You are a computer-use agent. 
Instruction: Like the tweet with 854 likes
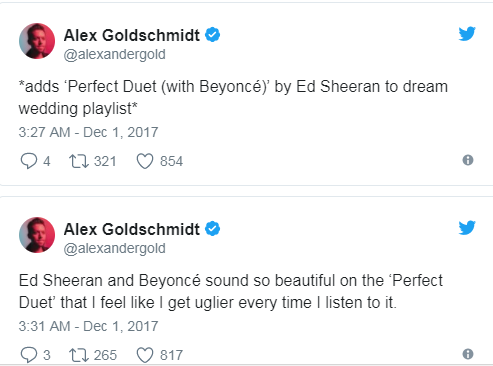coord(145,161)
